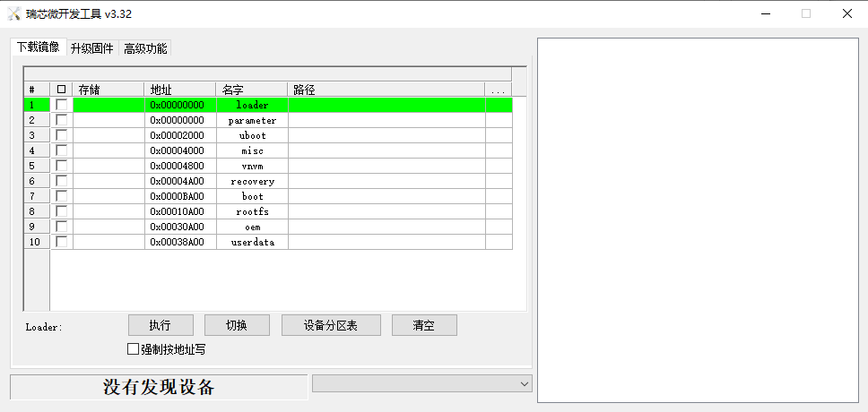868x412 pixels.
Task: Check the parameter row checkbox
Action: click(62, 120)
